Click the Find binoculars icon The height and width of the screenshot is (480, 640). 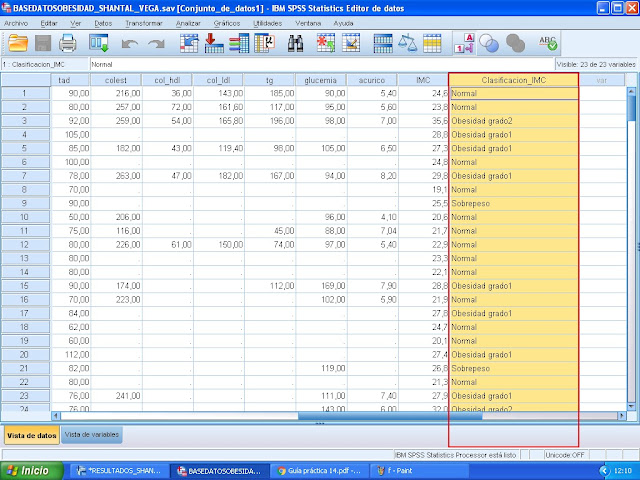point(295,43)
